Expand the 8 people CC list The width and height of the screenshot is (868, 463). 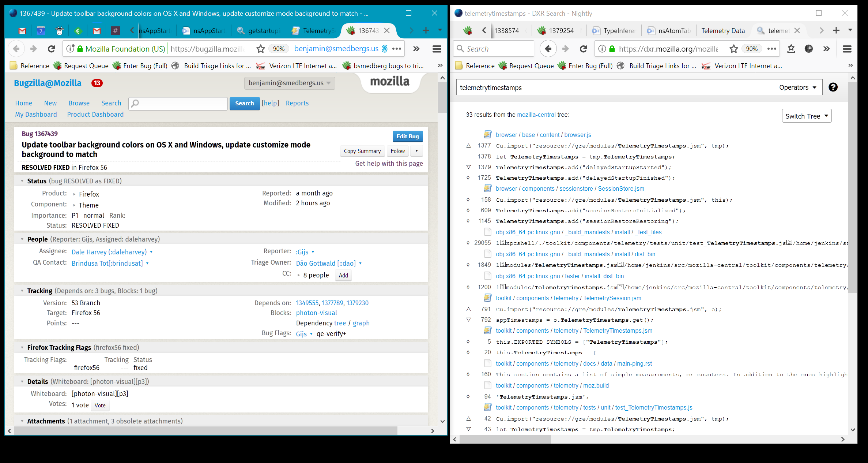click(x=299, y=275)
